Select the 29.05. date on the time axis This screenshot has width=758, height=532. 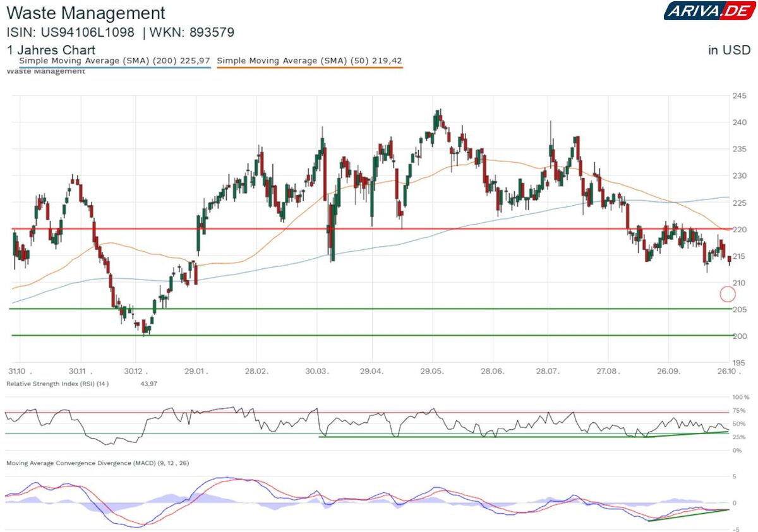tap(433, 372)
